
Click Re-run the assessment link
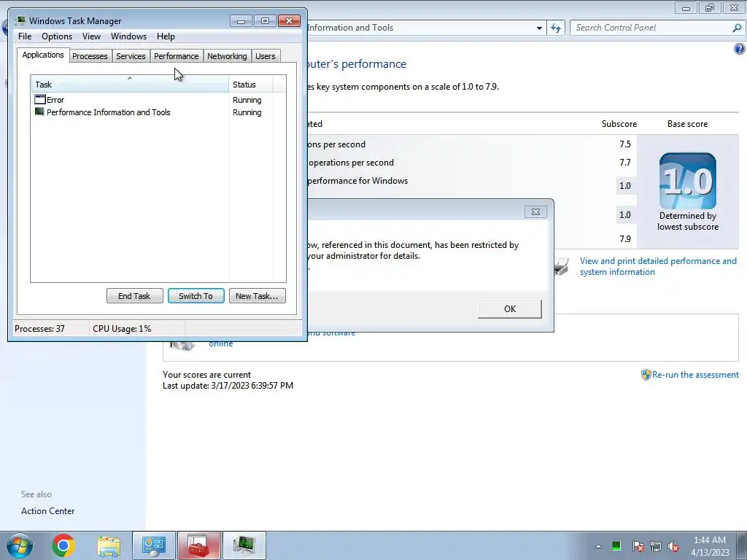695,375
